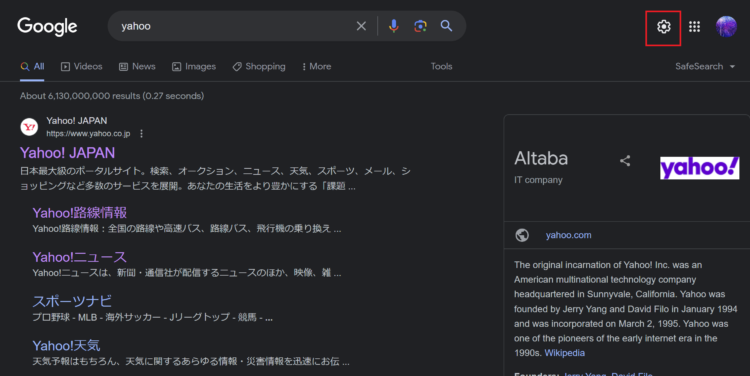Click the Yahoo! JAPAN favicon
The width and height of the screenshot is (750, 376).
tap(29, 127)
